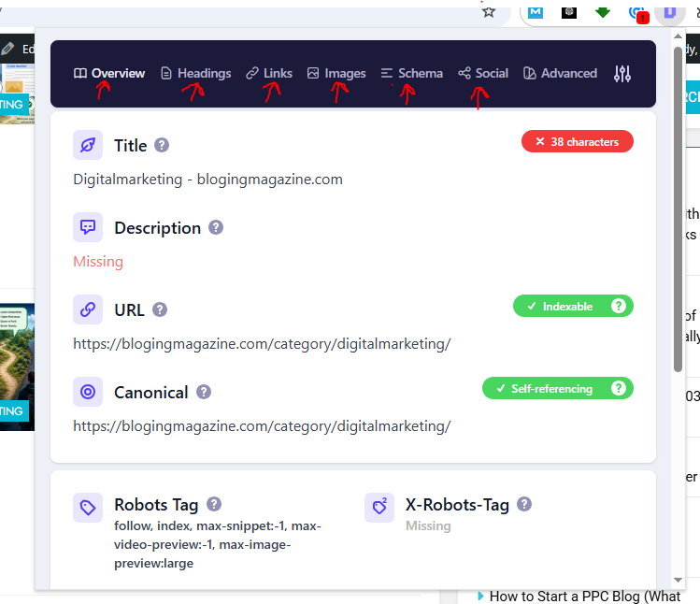Image resolution: width=700 pixels, height=604 pixels.
Task: Open the Overview tab
Action: [109, 73]
